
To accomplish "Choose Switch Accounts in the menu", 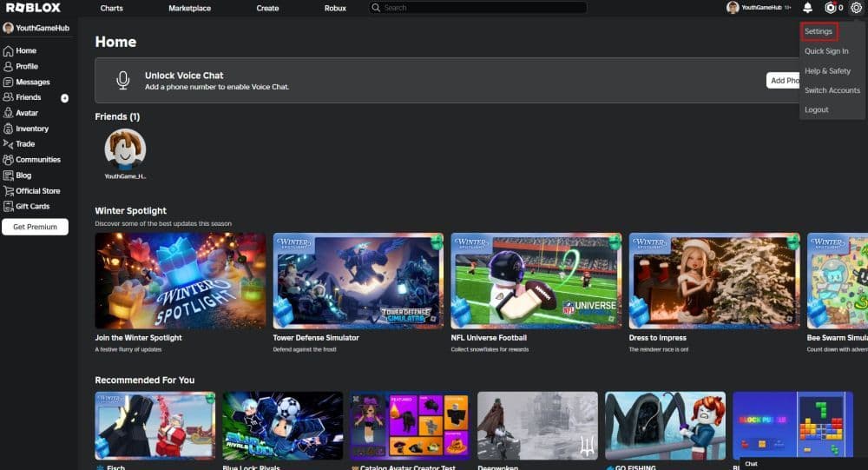I will click(832, 90).
